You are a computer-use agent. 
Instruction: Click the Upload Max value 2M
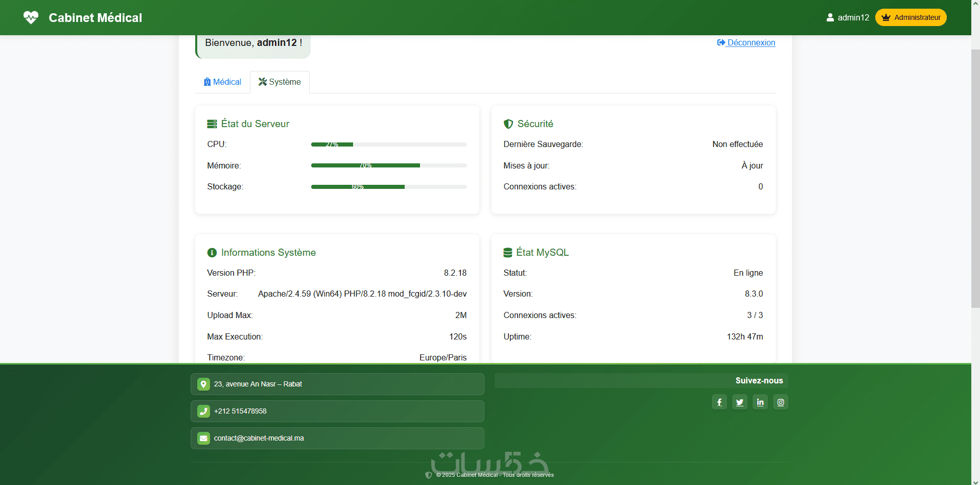tap(461, 316)
